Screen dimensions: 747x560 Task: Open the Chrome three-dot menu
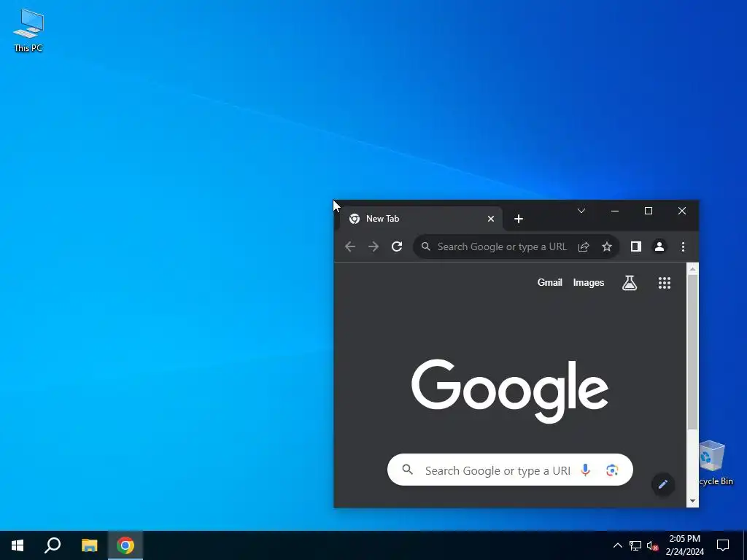click(683, 246)
